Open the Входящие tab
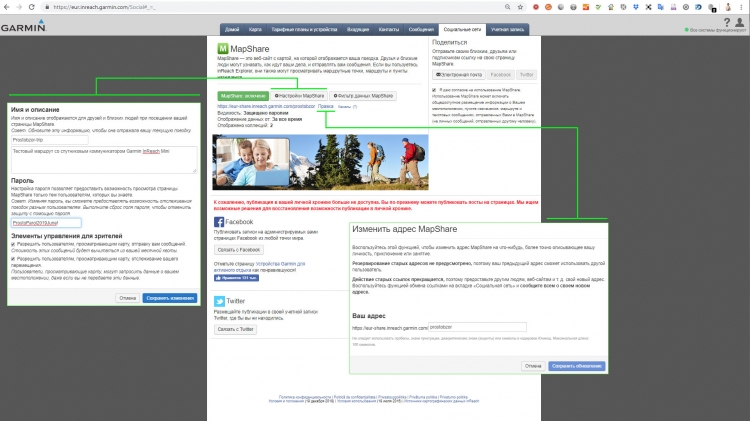This screenshot has height=421, width=750. [x=358, y=30]
